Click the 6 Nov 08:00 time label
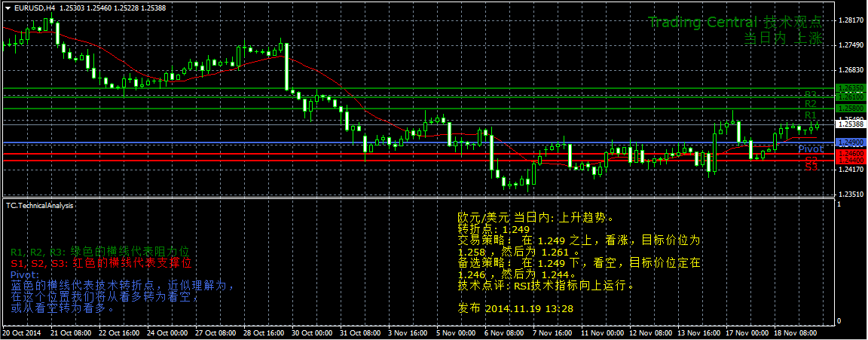 tap(503, 333)
